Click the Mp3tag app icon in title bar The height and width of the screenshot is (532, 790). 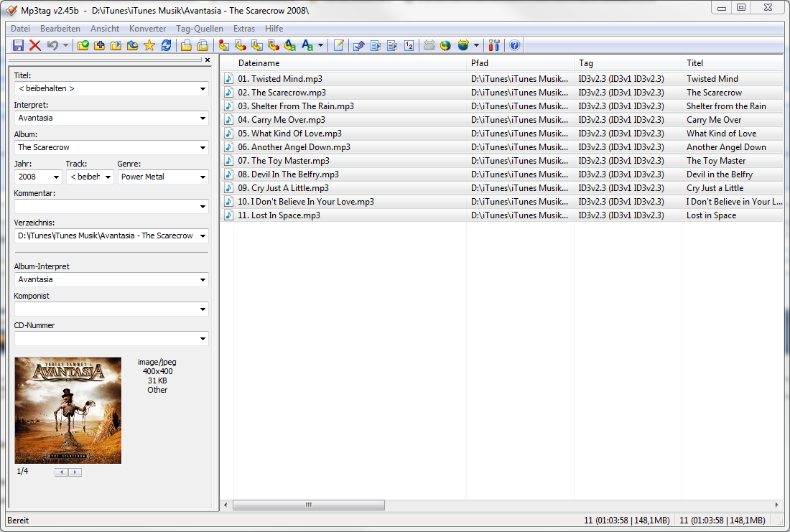[x=11, y=10]
